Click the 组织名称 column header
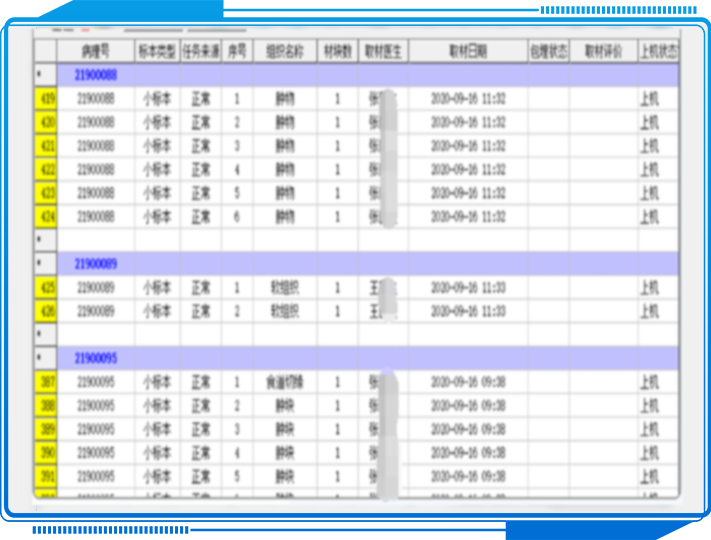The image size is (711, 540). (x=286, y=51)
